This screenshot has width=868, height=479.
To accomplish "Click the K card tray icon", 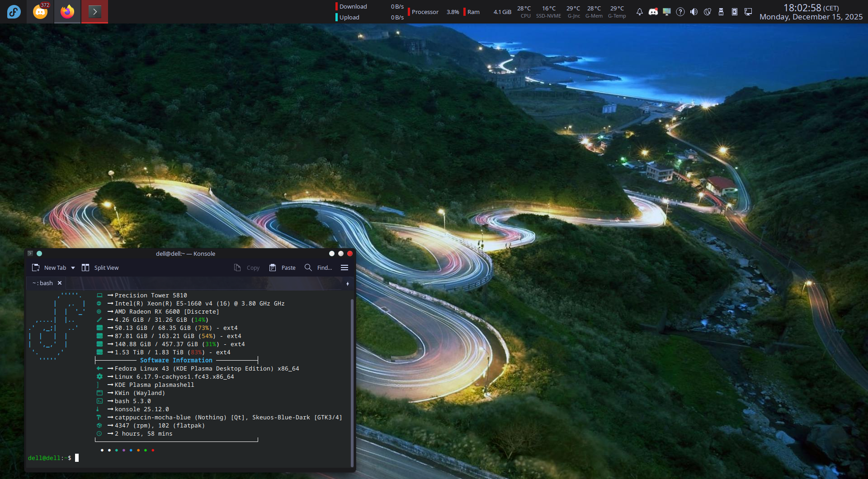I will tap(735, 12).
